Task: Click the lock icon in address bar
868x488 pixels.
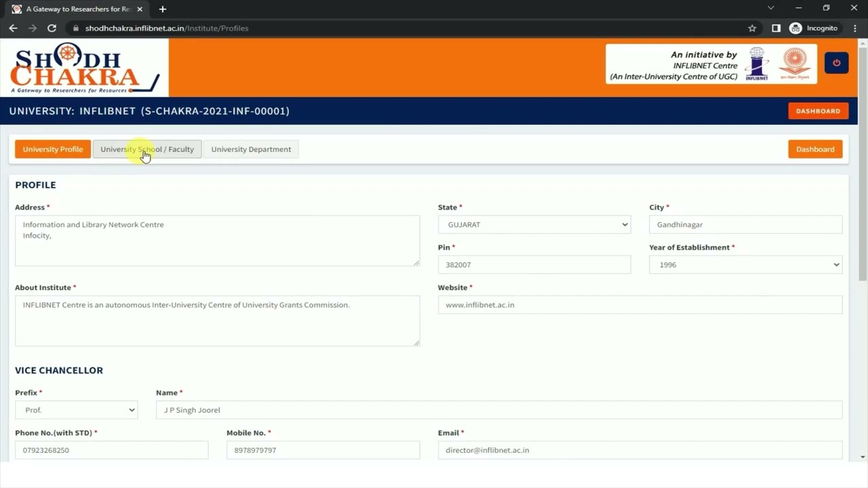Action: [x=76, y=28]
